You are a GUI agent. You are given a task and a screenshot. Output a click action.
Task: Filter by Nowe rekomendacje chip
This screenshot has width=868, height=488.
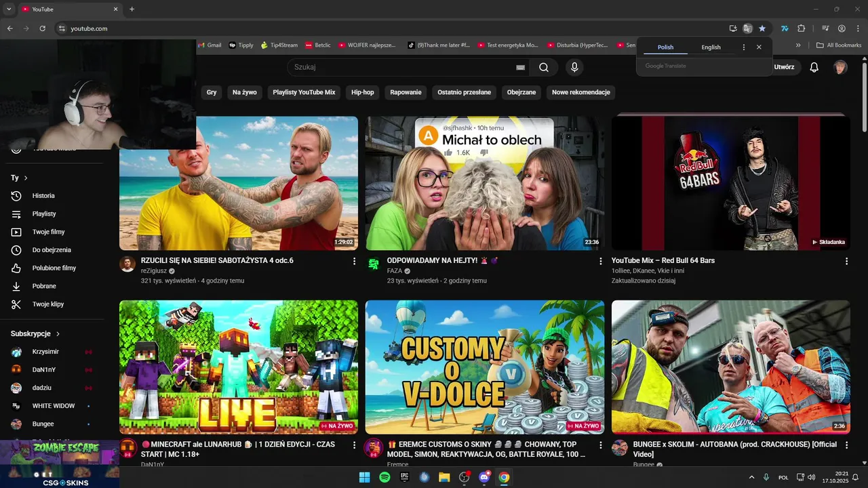pyautogui.click(x=581, y=92)
